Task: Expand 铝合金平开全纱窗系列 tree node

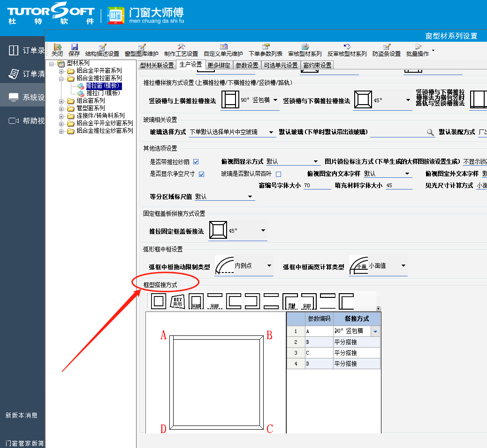Action: point(61,124)
